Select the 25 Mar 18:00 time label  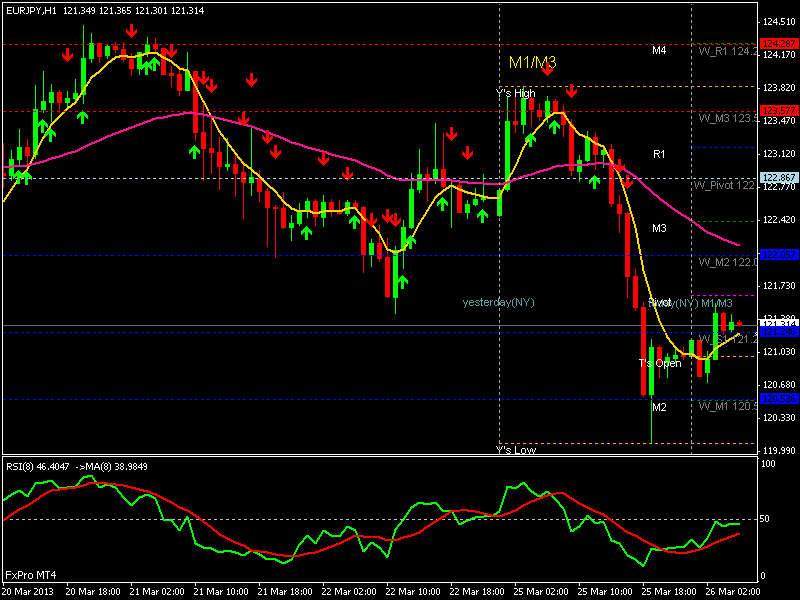click(x=669, y=591)
